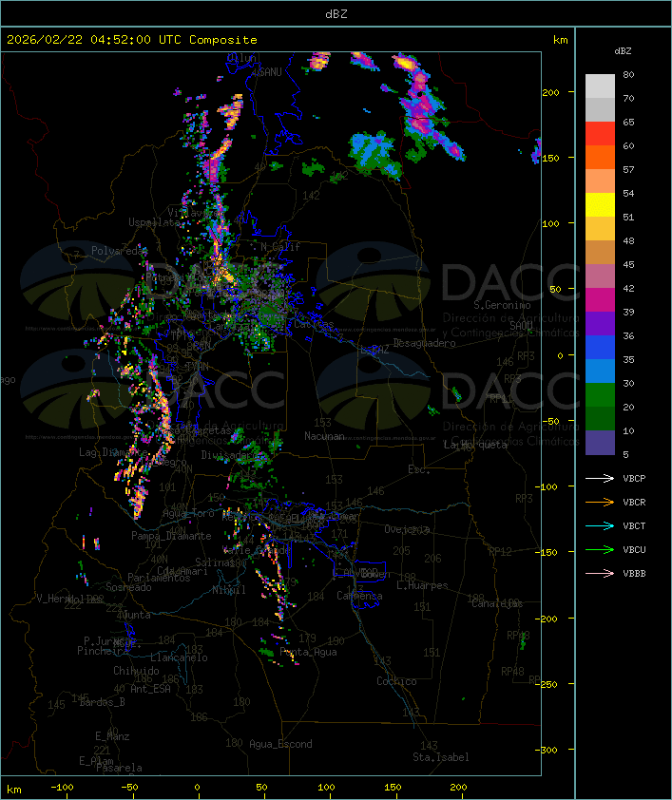This screenshot has height=800, width=672.
Task: Click the 80 value on the color scale
Action: pyautogui.click(x=628, y=74)
